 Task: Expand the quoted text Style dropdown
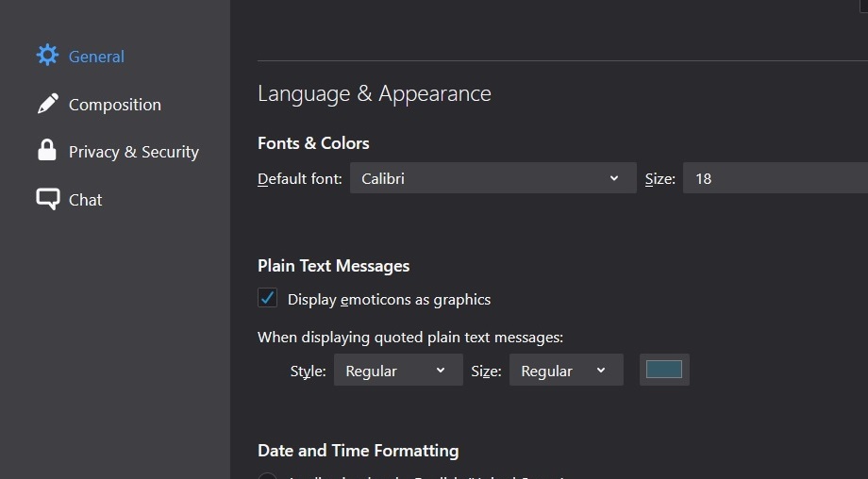398,371
